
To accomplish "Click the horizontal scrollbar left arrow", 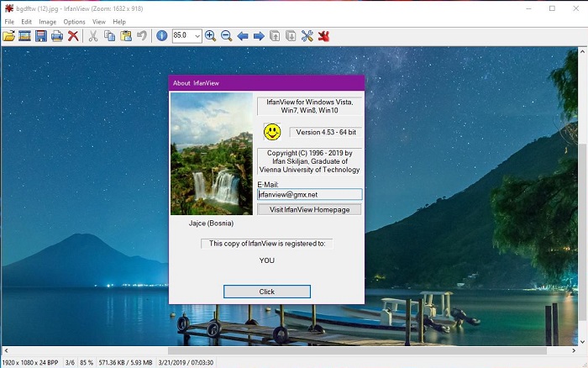I will point(6,350).
